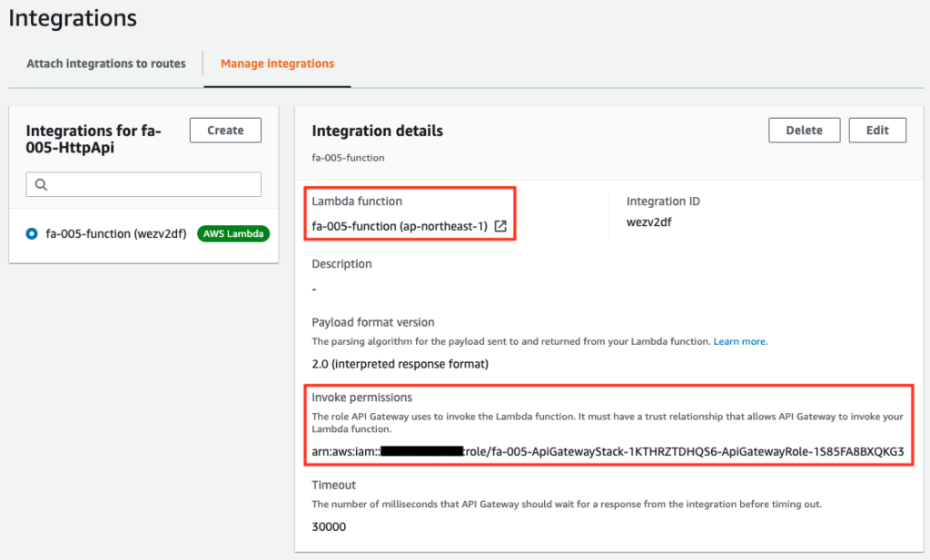Click the search magnifier icon
Image resolution: width=930 pixels, height=560 pixels.
coord(41,184)
